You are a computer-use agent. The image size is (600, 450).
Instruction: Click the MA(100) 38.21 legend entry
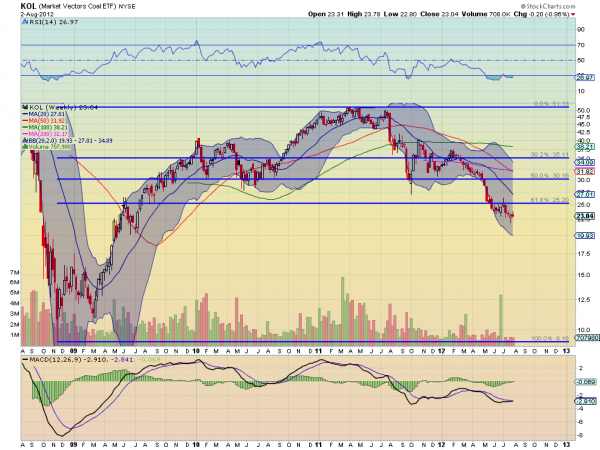pyautogui.click(x=45, y=127)
